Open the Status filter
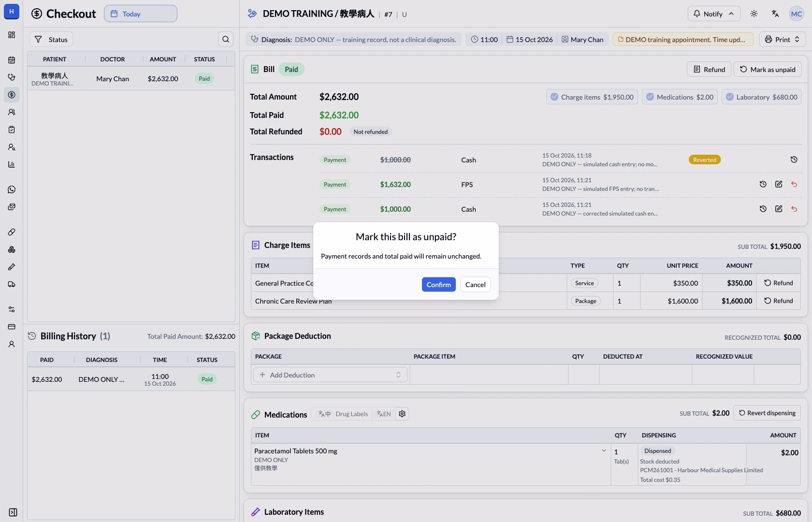812x522 pixels. pyautogui.click(x=51, y=40)
